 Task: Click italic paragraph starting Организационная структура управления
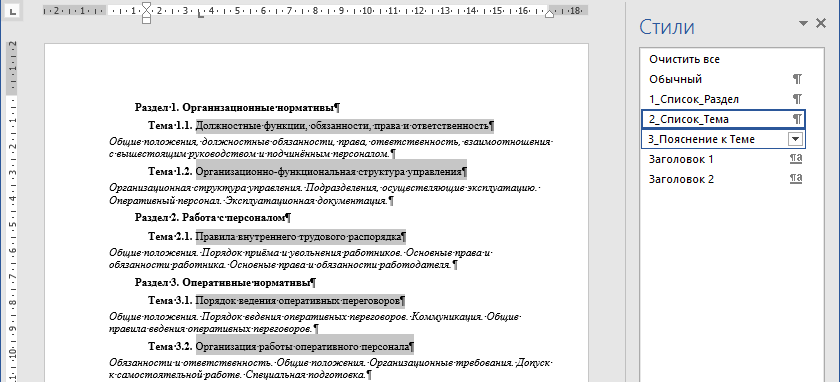click(325, 195)
